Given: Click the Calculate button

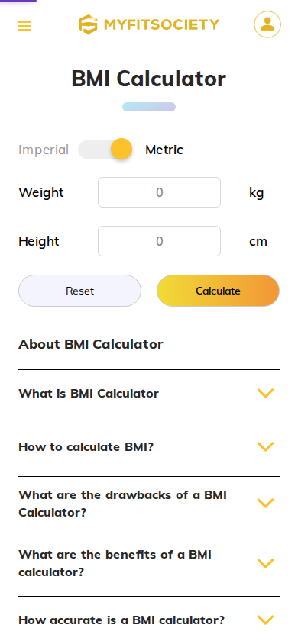Looking at the screenshot, I should [218, 291].
